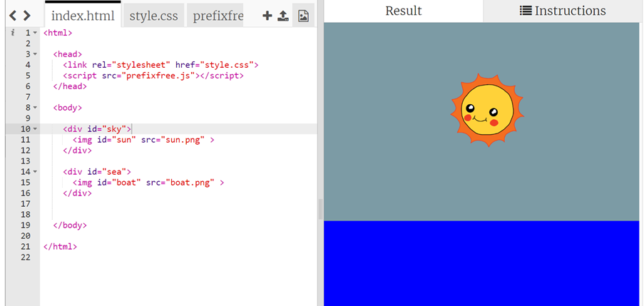Click the sun image in the result

click(487, 110)
